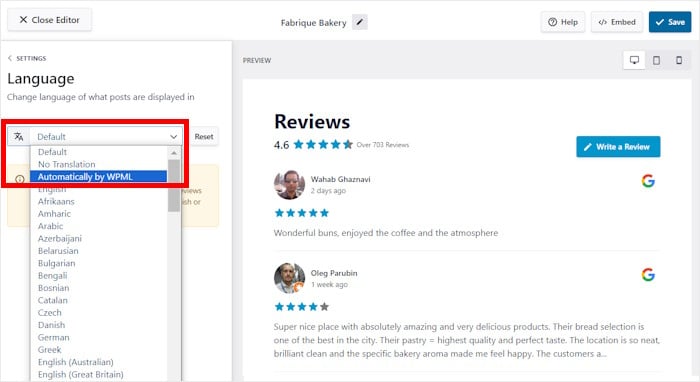Select Belarusian language
Viewport: 700px width, 382px height.
tap(99, 251)
